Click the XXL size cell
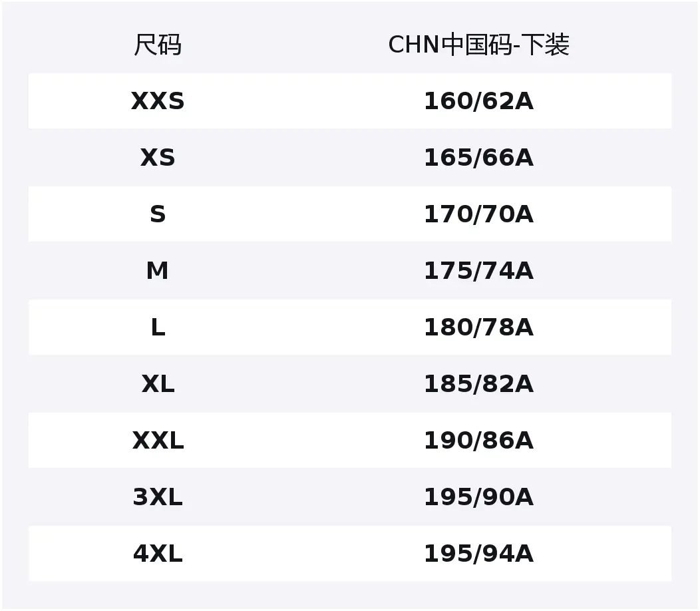The width and height of the screenshot is (700, 611). (x=158, y=441)
